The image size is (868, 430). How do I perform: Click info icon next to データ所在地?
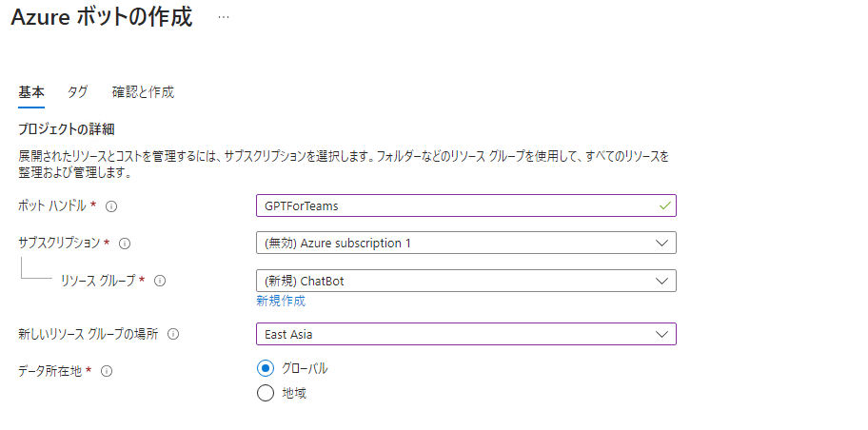coord(107,372)
